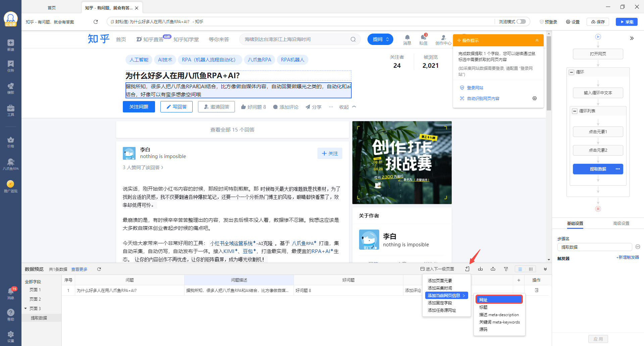Screen dimensions: 644x346
Task: Click the filter funnel icon in the data toolbar
Action: (506, 269)
